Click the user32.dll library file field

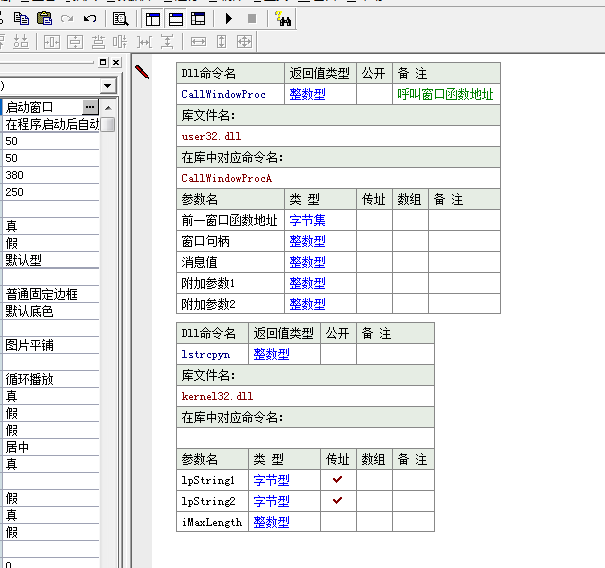coord(338,136)
